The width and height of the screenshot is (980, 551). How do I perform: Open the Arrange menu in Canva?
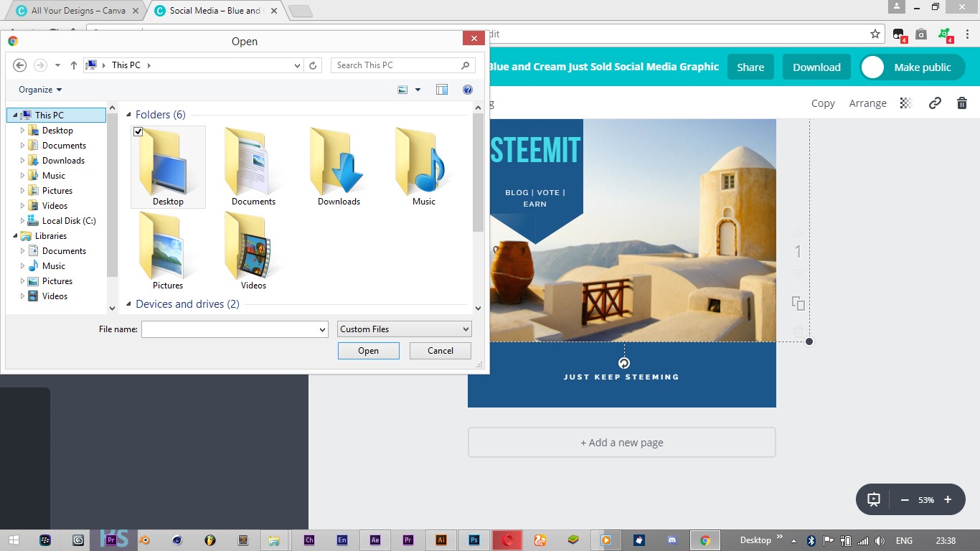[x=868, y=103]
